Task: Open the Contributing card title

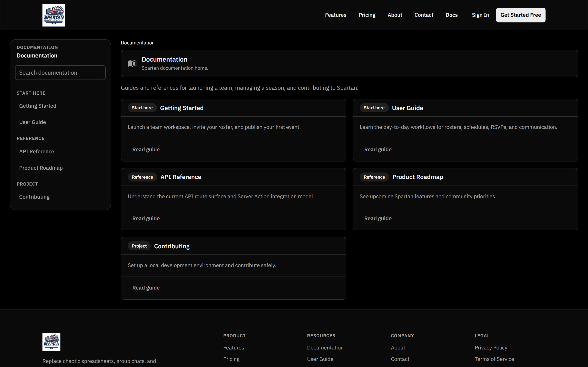Action: point(172,246)
